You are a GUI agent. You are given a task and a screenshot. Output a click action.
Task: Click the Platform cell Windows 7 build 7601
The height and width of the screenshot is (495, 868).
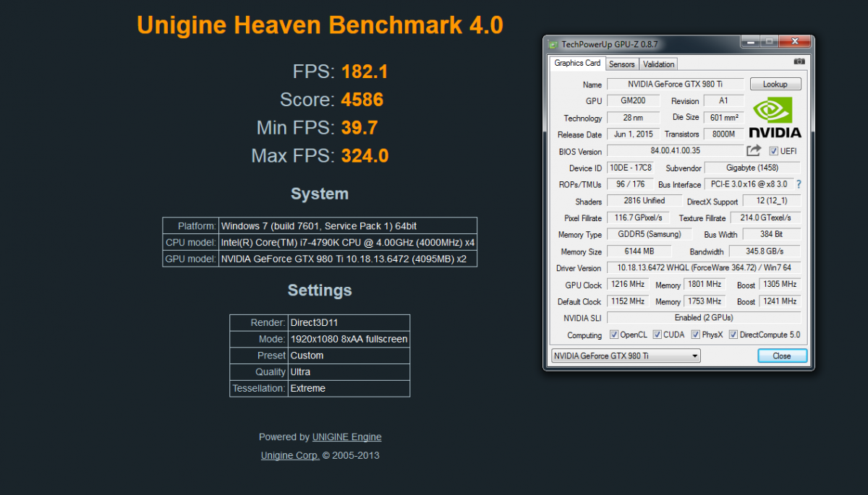[348, 225]
